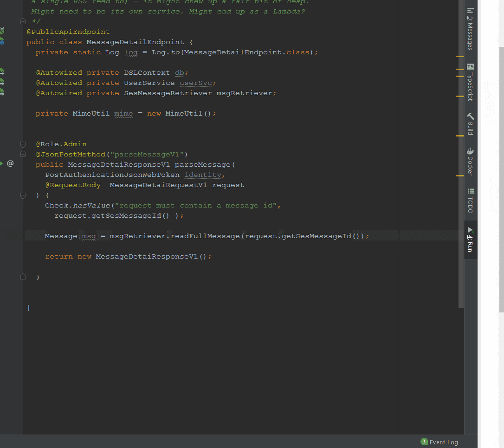Screen dimensions: 504x448
Task: Click the @PublicApiEndpoint annotation
Action: pyautogui.click(x=68, y=32)
